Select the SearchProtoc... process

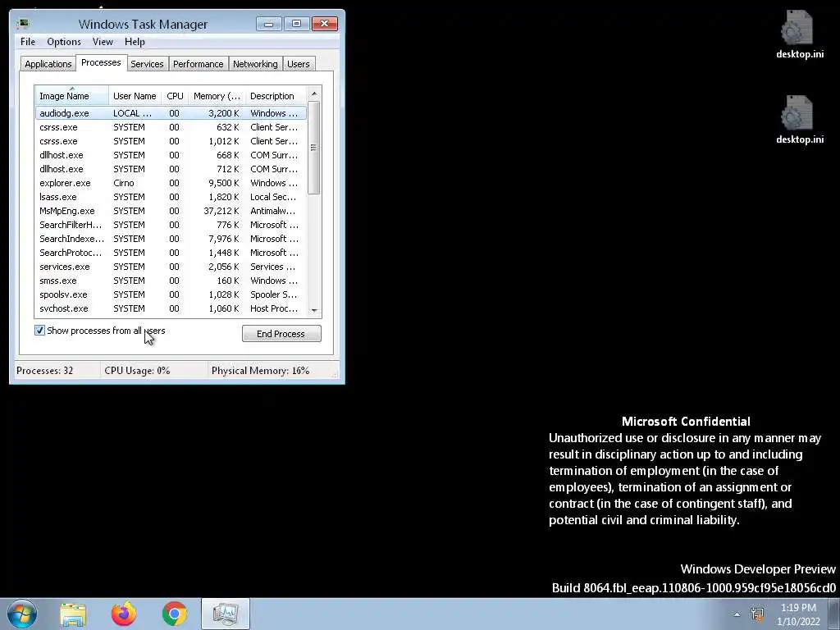tap(171, 253)
